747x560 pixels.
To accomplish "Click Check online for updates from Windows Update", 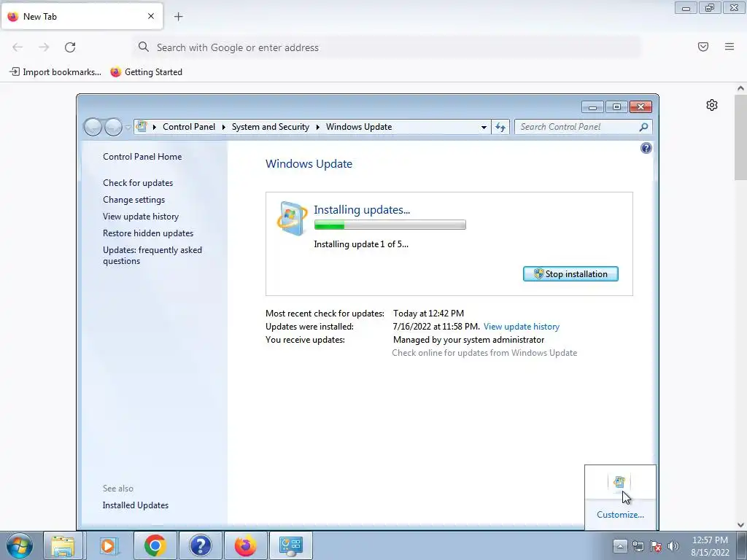I will click(x=484, y=353).
